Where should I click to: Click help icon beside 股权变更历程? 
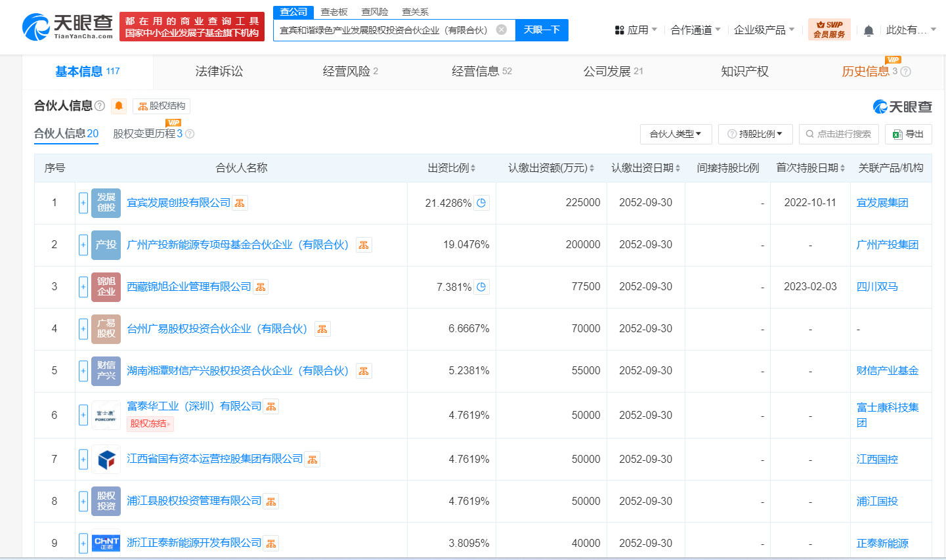pos(190,134)
